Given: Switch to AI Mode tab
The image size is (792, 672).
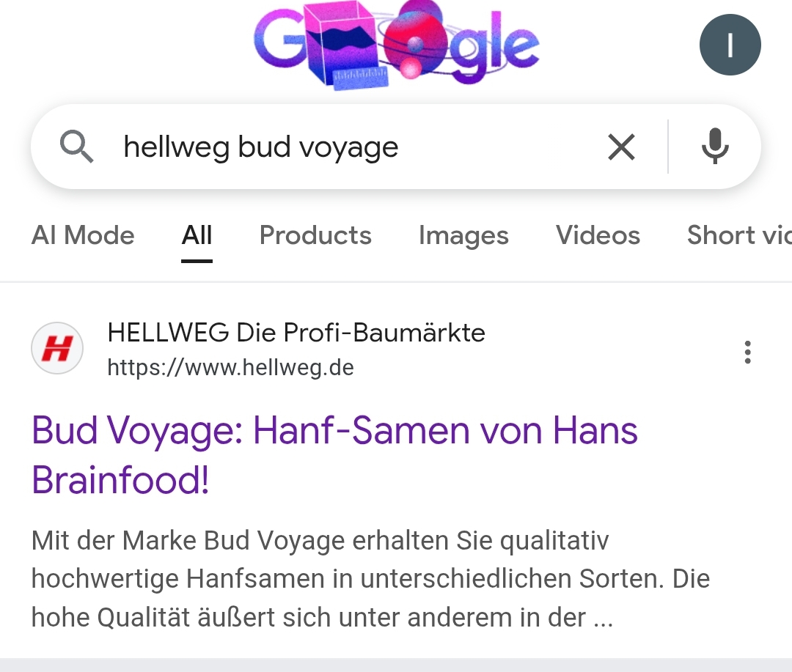Looking at the screenshot, I should coord(83,235).
